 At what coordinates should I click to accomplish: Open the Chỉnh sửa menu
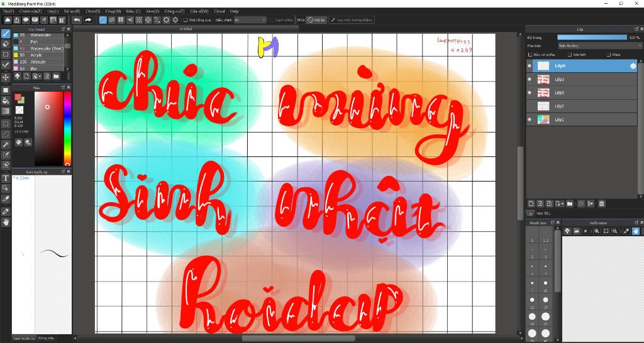30,11
